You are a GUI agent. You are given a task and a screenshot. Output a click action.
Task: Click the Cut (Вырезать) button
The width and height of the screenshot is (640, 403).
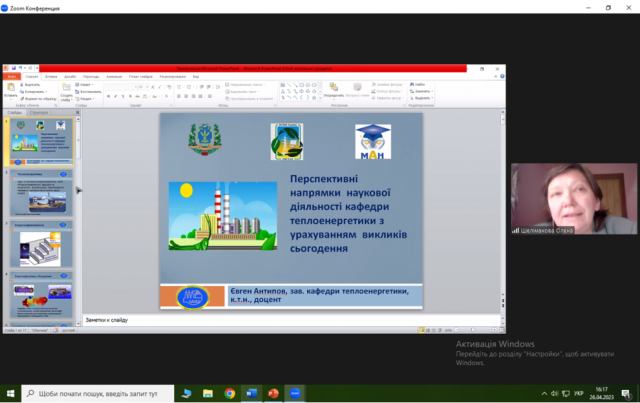tap(29, 85)
